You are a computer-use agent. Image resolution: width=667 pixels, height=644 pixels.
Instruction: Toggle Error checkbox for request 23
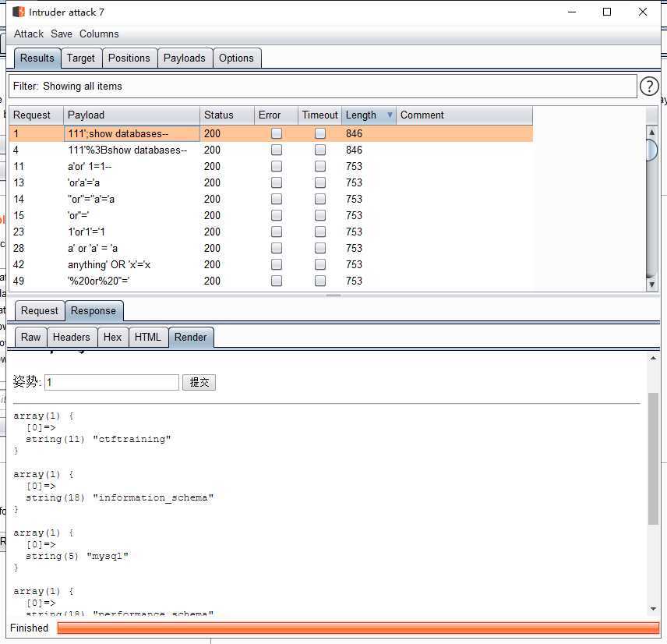coord(277,232)
